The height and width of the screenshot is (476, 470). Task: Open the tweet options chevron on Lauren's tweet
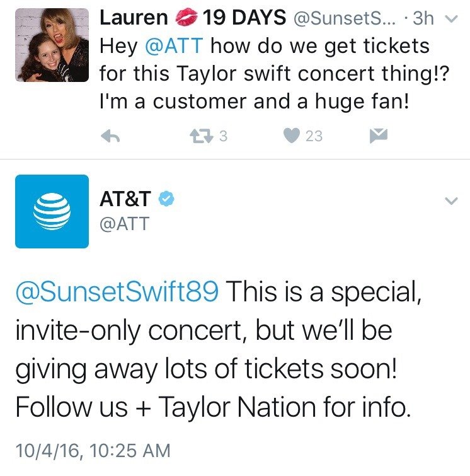(450, 19)
